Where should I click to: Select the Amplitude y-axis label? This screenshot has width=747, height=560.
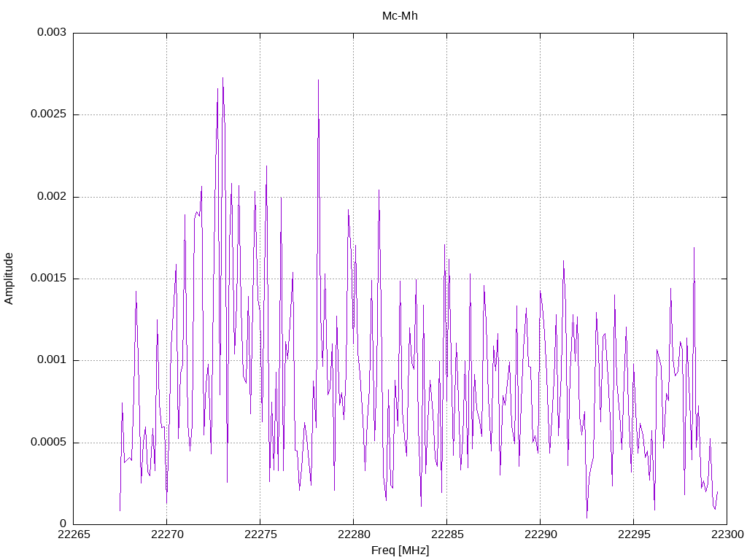(9, 279)
